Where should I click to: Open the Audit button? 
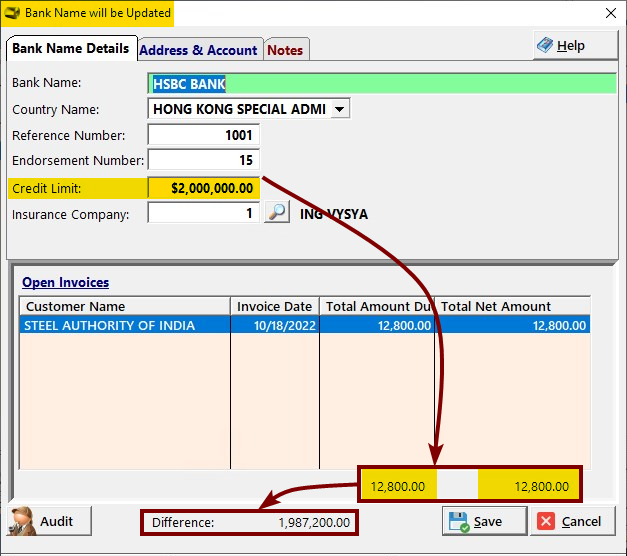coord(49,521)
